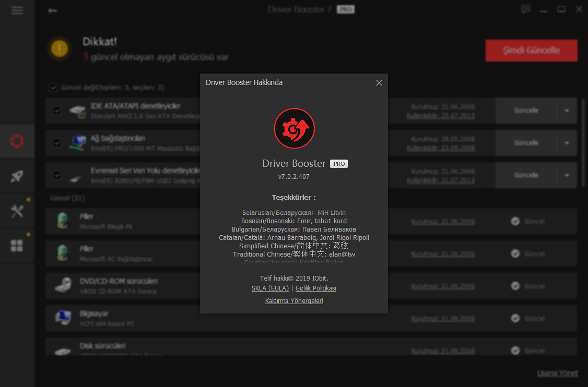This screenshot has width=588, height=387.
Task: Uncheck the Ağ bağdaştırıcıları checkbox
Action: click(56, 143)
